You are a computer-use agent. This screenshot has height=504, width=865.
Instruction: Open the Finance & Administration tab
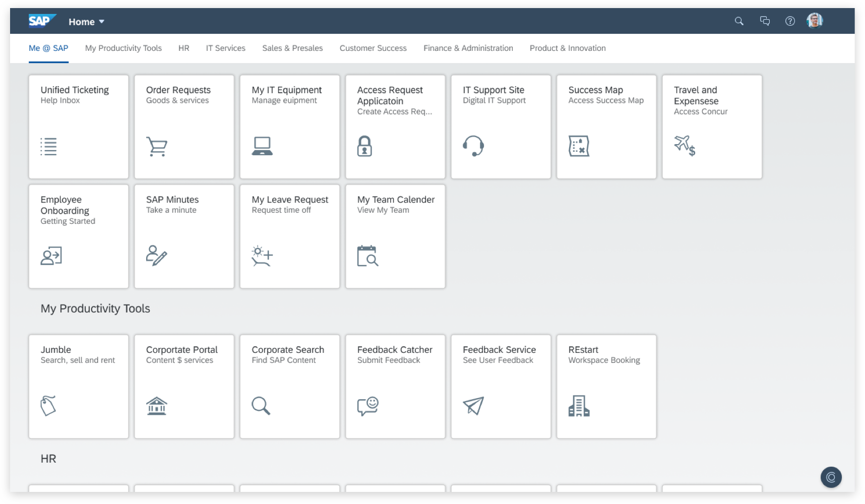pyautogui.click(x=468, y=48)
